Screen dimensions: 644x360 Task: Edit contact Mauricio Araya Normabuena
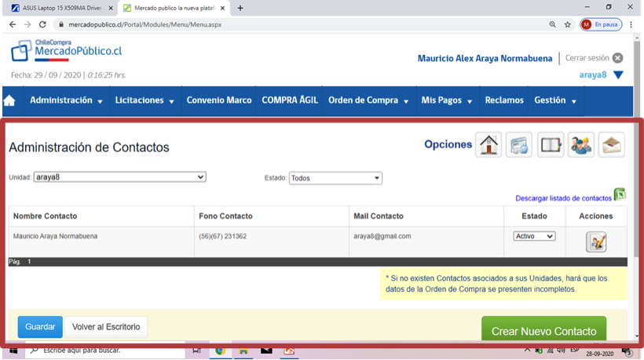point(596,242)
